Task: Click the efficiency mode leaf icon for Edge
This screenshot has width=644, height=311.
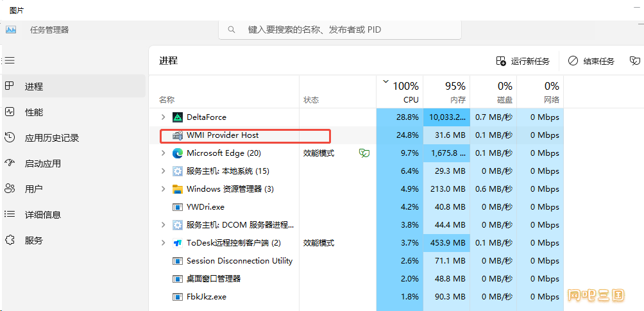Action: [364, 153]
